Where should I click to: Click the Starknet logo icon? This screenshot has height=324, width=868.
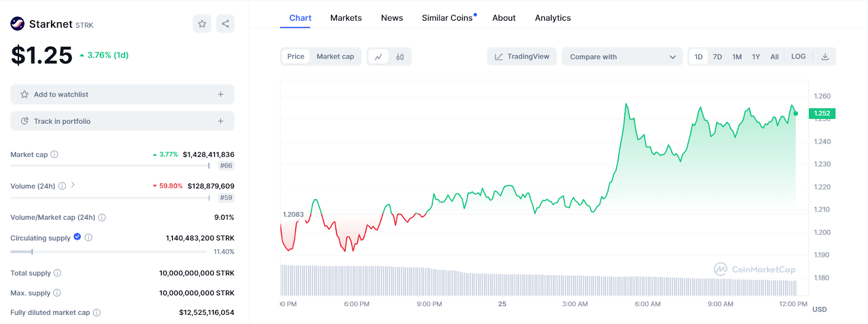point(17,23)
